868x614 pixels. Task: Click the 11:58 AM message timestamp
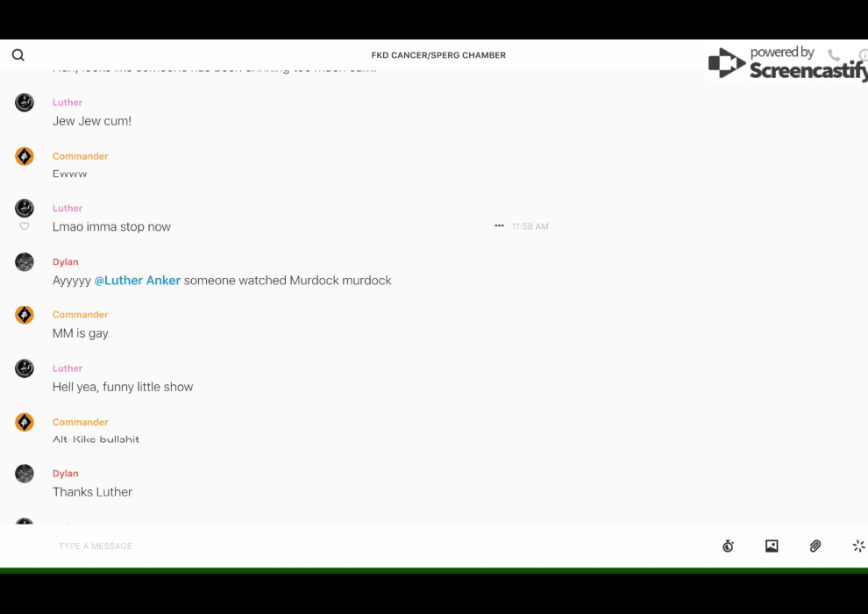(x=530, y=226)
